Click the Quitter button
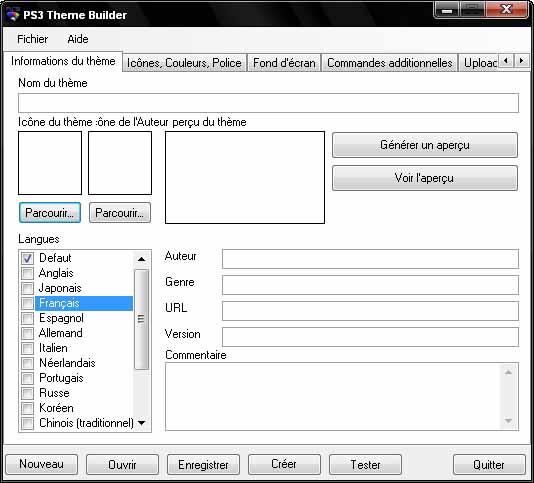 coord(489,464)
